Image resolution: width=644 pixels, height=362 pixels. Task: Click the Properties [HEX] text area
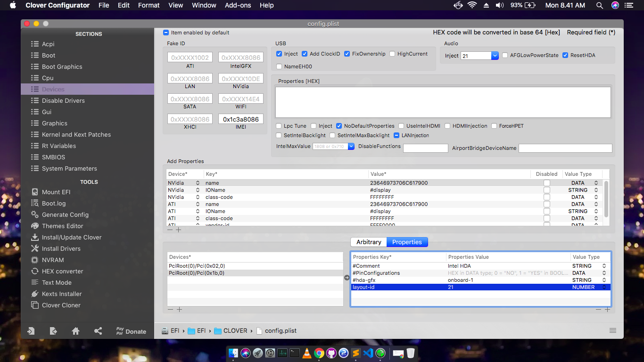(x=443, y=102)
